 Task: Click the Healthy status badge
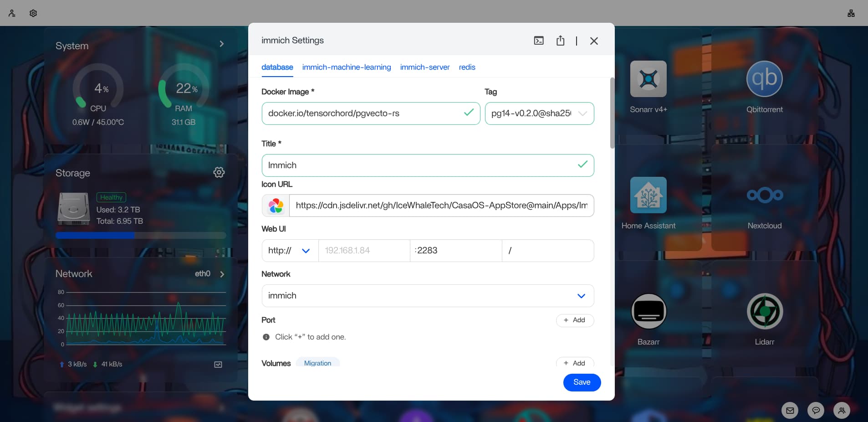[111, 197]
